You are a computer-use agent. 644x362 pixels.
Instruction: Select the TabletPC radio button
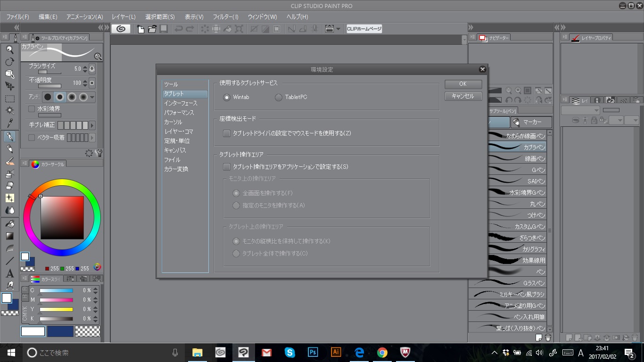[279, 98]
